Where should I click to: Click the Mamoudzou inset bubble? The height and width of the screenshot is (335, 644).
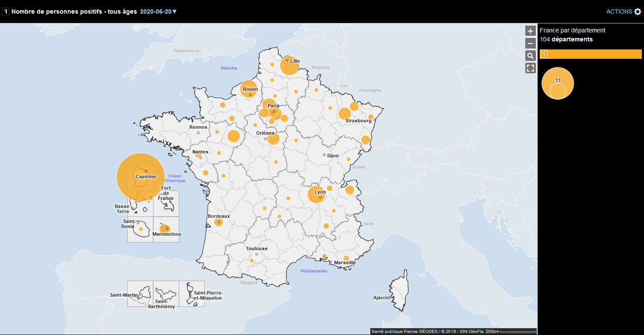pos(165,229)
